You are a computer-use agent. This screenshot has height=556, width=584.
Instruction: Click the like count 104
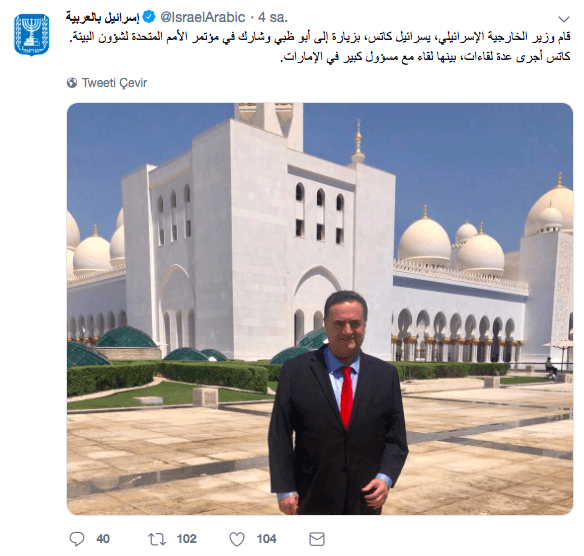[267, 539]
